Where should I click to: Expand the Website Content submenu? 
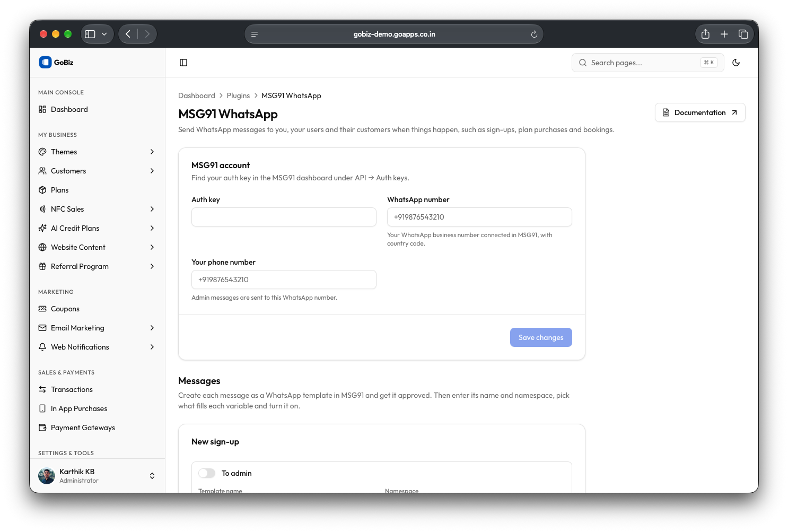tap(152, 247)
